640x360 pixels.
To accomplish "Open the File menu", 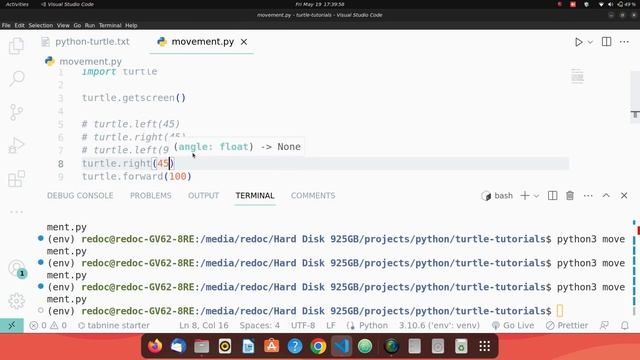I will point(6,25).
